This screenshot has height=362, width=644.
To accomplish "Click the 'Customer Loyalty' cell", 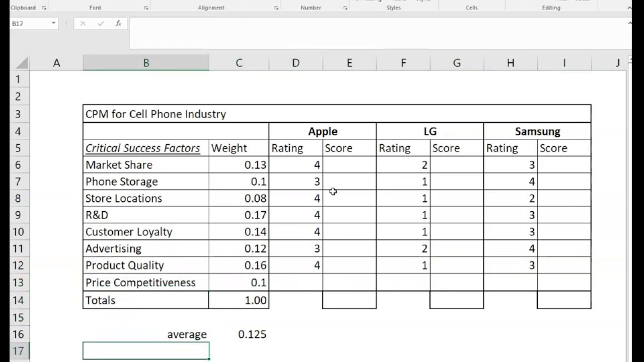I will tap(146, 232).
